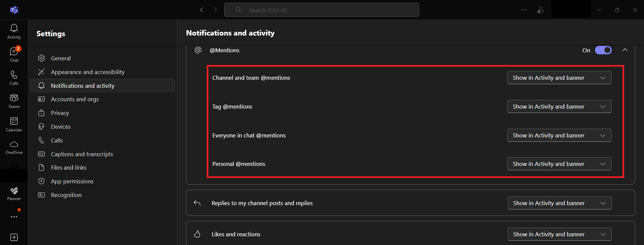This screenshot has width=644, height=245.
Task: Click the thumbs-up icon beside Likes and reactions
Action: point(197,234)
